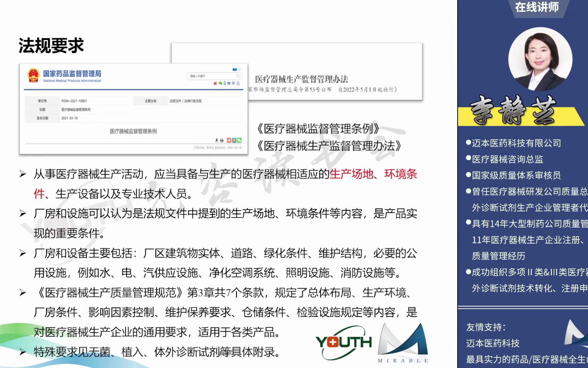Click the MIRABLE logo at slide bottom
This screenshot has width=588, height=368.
pyautogui.click(x=403, y=342)
